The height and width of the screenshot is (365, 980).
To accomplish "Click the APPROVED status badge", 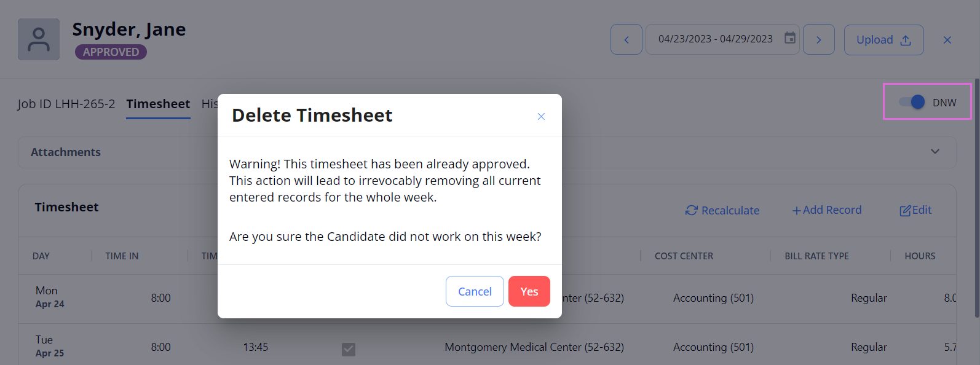I will tap(111, 52).
